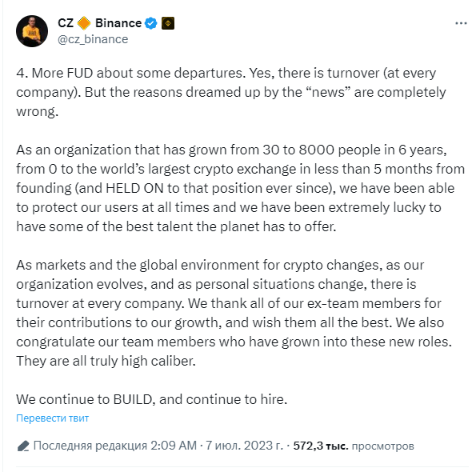476x472 pixels.
Task: Click "Перевести твит" to translate tweet
Action: click(53, 418)
